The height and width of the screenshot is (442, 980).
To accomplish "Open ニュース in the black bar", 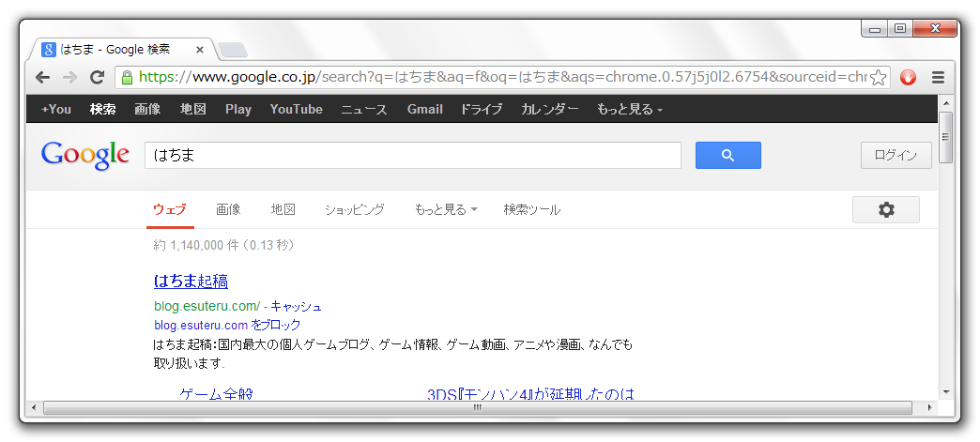I will 364,110.
